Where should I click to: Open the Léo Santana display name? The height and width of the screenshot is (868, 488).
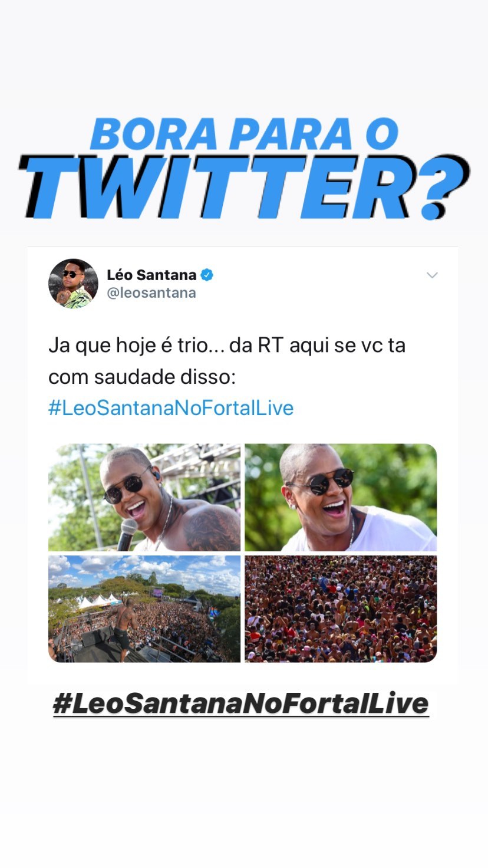pyautogui.click(x=151, y=275)
